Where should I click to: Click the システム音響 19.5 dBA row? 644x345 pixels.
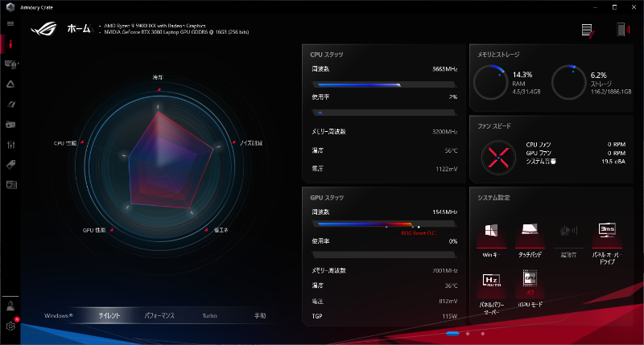(576, 162)
